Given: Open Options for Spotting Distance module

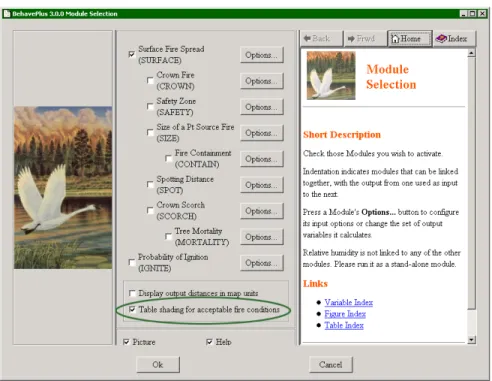Looking at the screenshot, I should tap(262, 185).
